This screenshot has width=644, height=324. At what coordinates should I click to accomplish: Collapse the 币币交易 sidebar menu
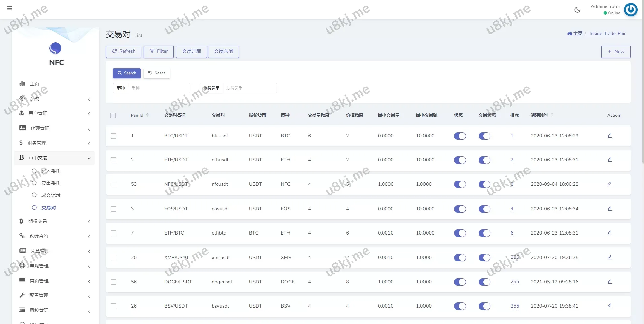(x=54, y=158)
